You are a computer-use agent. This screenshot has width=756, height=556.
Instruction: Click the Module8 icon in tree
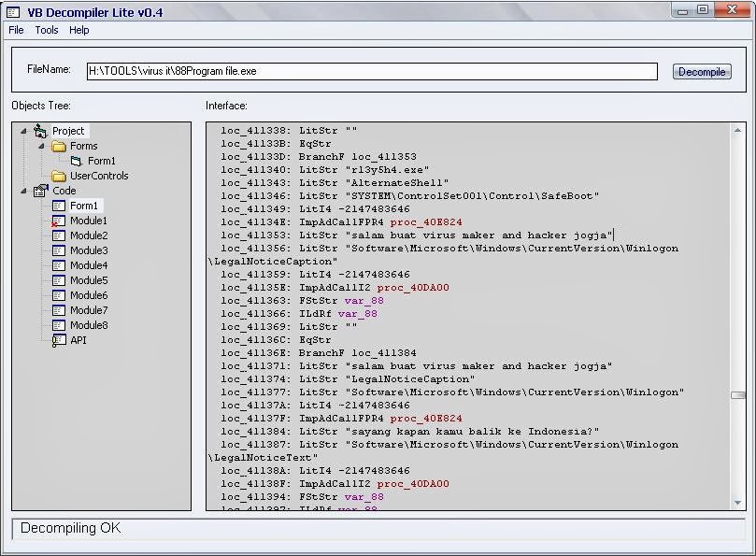(x=58, y=325)
